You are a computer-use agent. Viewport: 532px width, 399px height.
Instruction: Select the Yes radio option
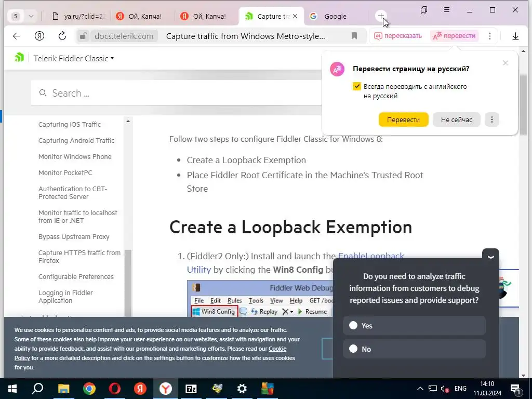pyautogui.click(x=353, y=325)
